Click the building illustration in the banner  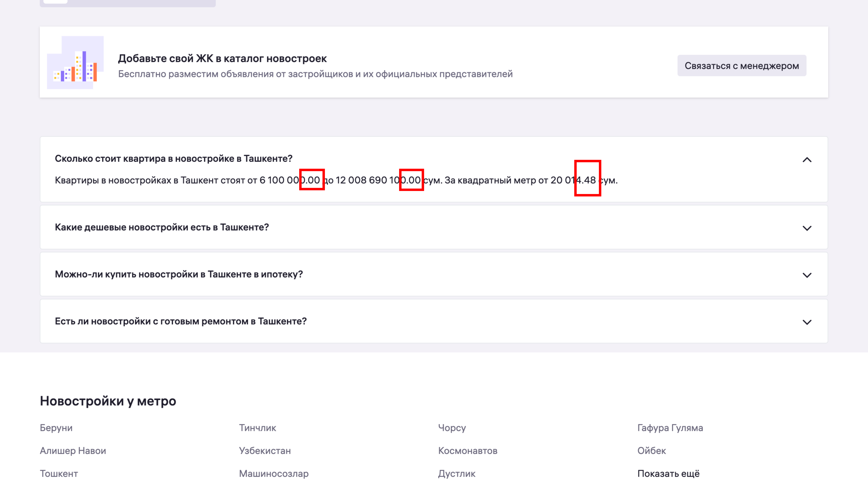point(75,62)
